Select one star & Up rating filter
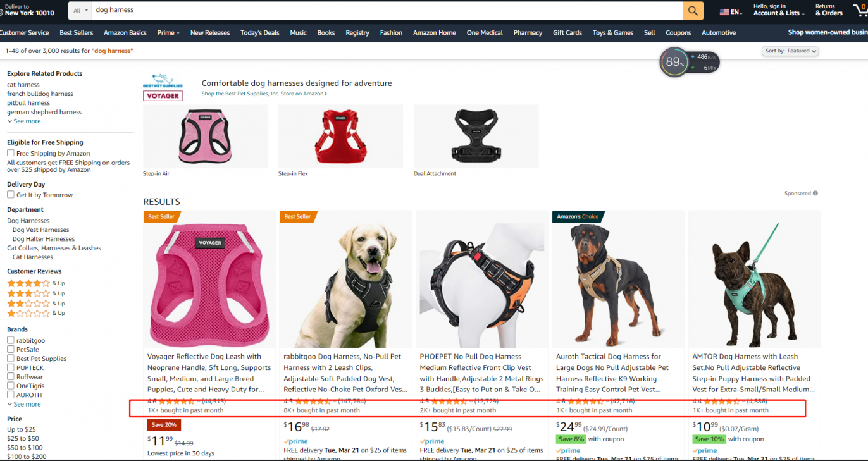Screen dimensions: 868x461 tap(36, 313)
